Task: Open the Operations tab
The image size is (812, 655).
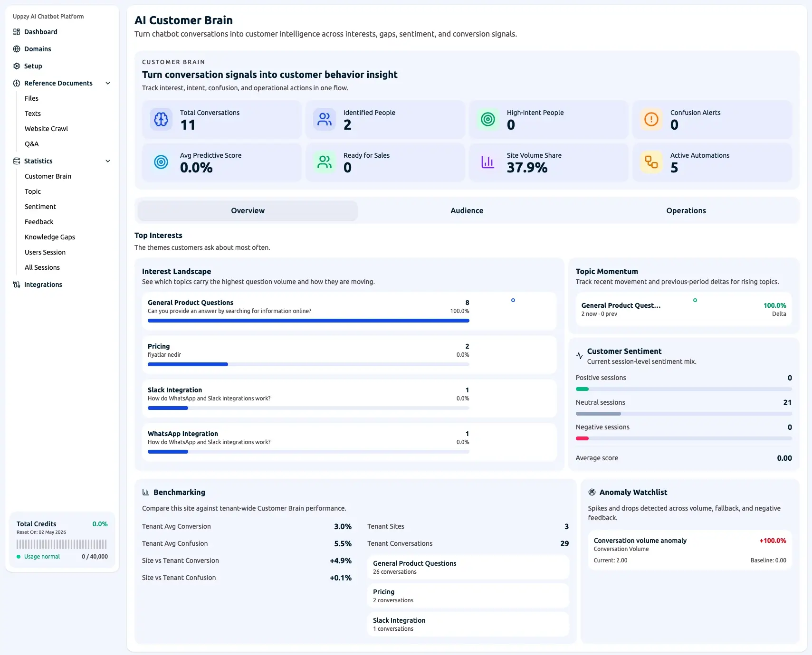Action: point(686,210)
